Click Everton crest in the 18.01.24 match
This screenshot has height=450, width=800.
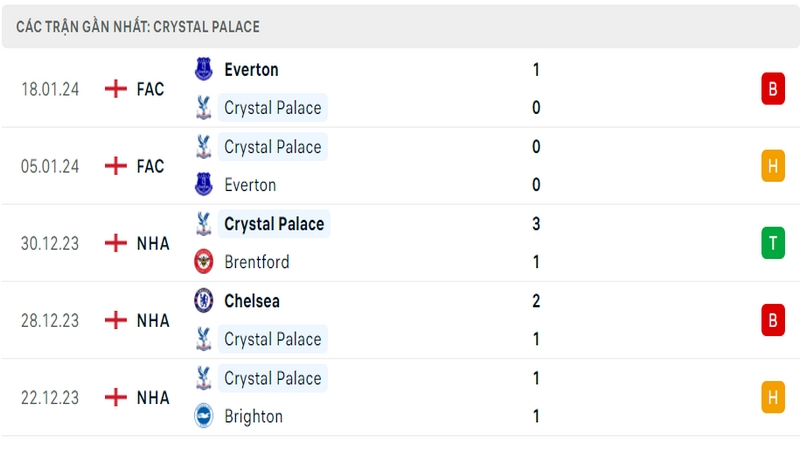coord(204,69)
